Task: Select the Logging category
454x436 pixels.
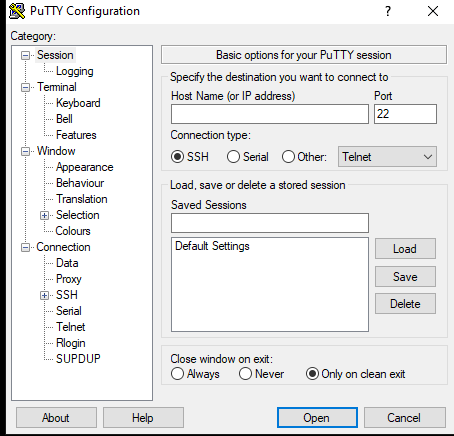Action: [75, 71]
